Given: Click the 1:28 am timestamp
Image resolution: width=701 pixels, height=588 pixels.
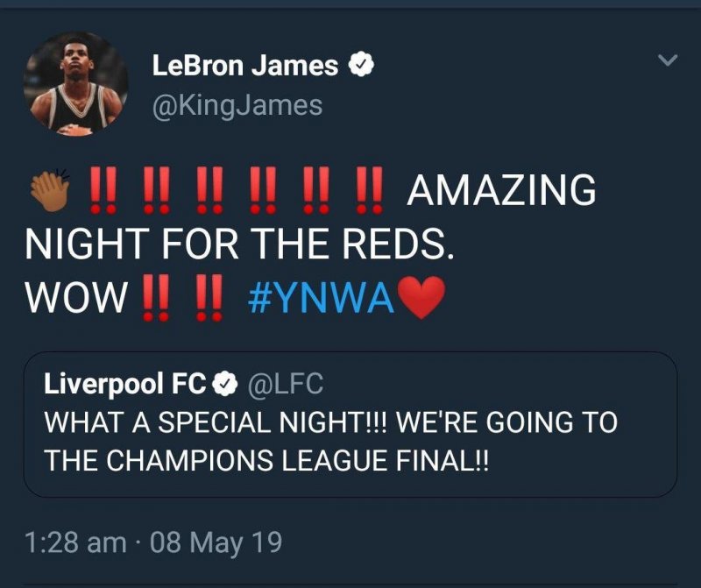Looking at the screenshot, I should point(75,542).
